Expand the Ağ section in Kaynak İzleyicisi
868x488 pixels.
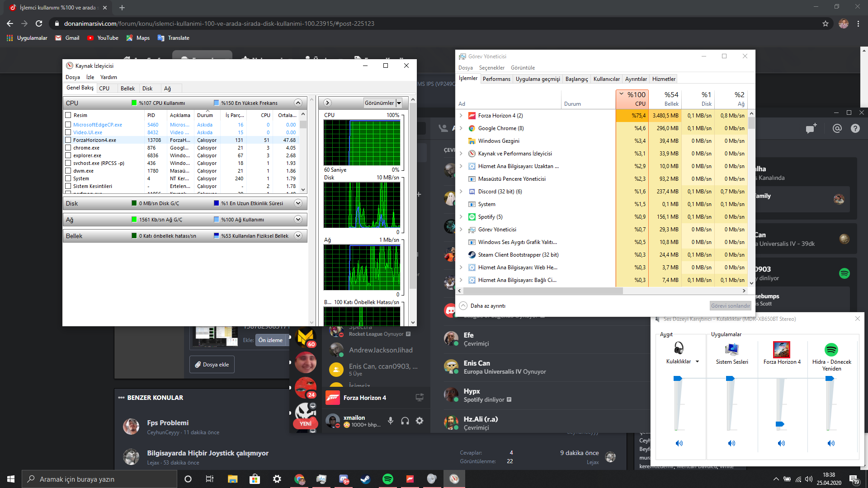298,220
